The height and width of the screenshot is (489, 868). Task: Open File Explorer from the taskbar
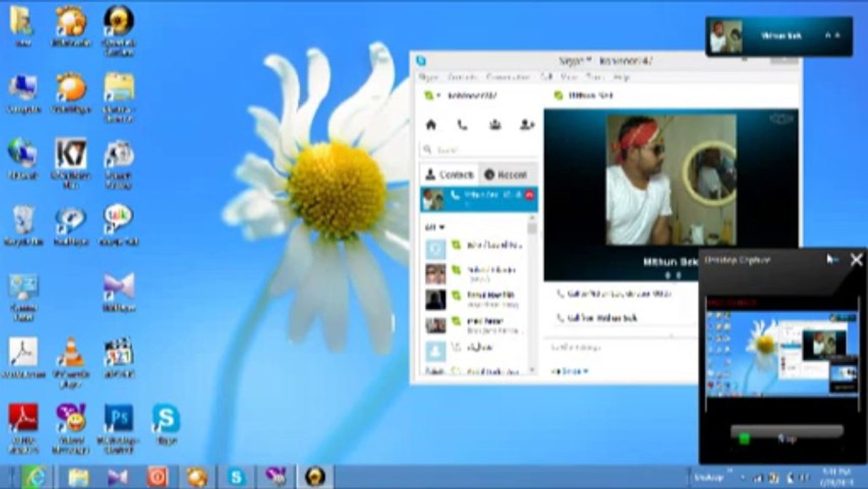coord(78,477)
